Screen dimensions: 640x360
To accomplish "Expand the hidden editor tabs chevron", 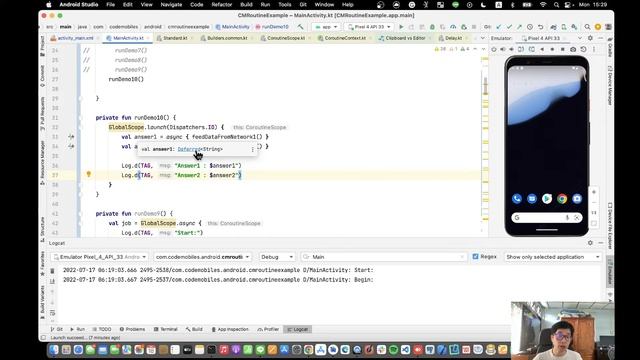I will click(482, 38).
